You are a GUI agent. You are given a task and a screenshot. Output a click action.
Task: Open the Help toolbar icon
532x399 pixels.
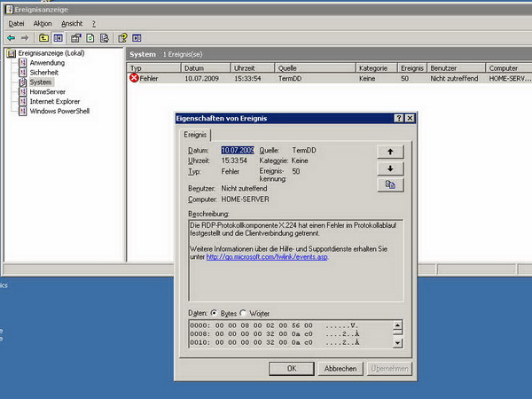click(122, 38)
